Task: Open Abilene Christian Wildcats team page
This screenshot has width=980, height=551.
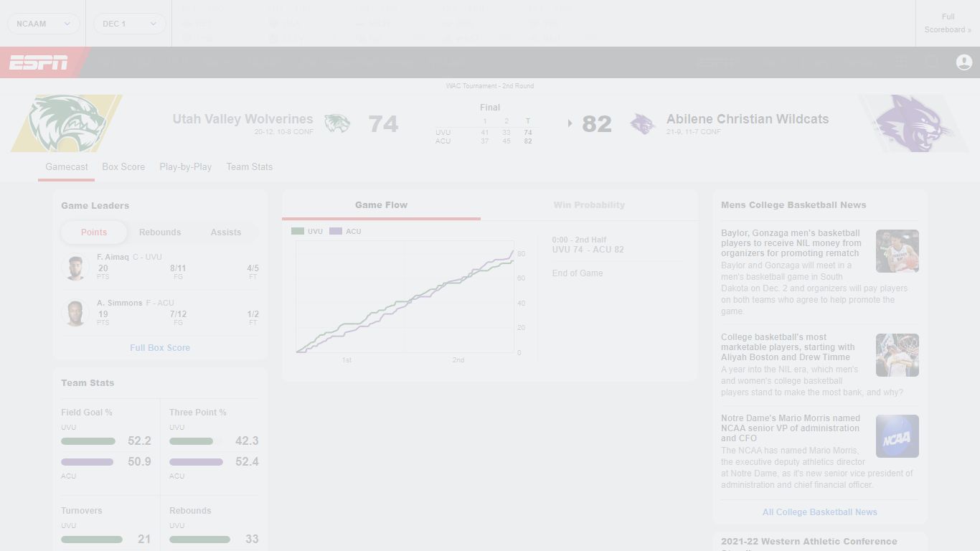Action: pos(748,119)
